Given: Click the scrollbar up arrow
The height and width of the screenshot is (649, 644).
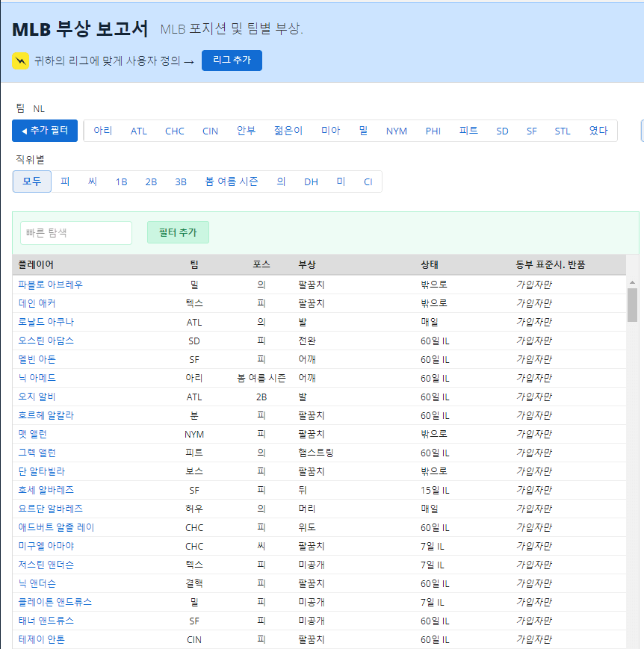Looking at the screenshot, I should 632,282.
